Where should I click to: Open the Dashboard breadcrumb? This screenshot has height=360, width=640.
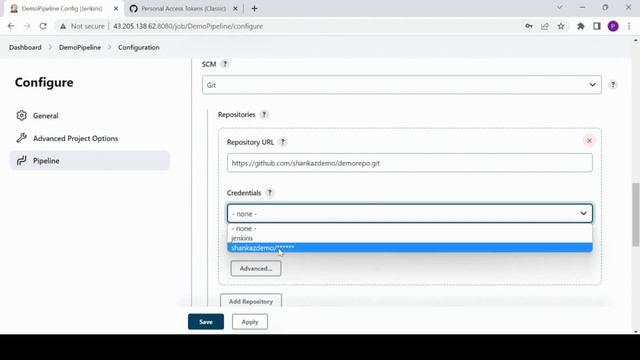(25, 47)
